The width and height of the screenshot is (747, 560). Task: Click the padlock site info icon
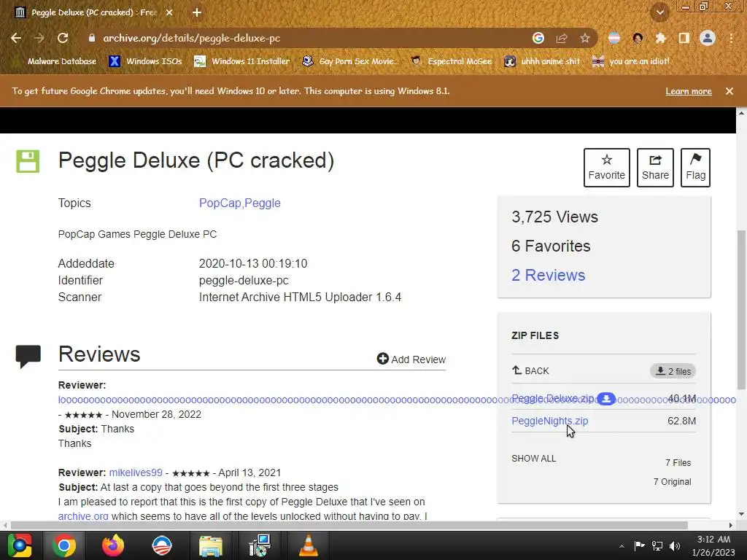91,38
